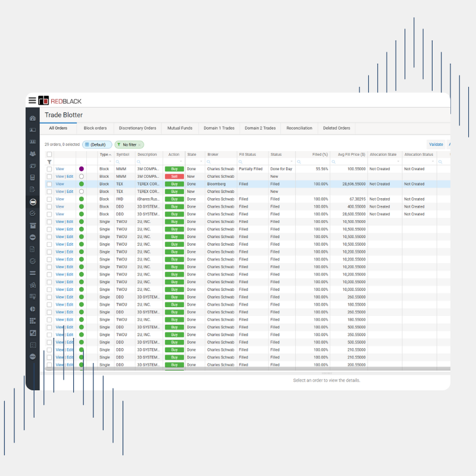
Task: Open the dashboard gauge icon in sidebar
Action: pos(33,118)
